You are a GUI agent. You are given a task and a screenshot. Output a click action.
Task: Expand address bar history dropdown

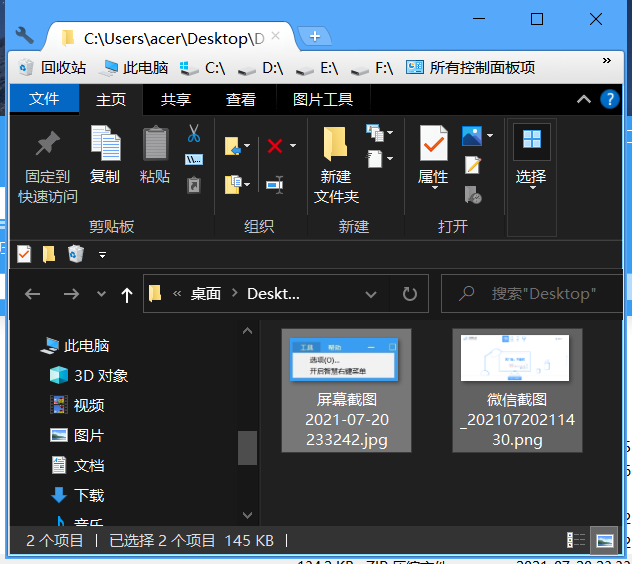(371, 294)
